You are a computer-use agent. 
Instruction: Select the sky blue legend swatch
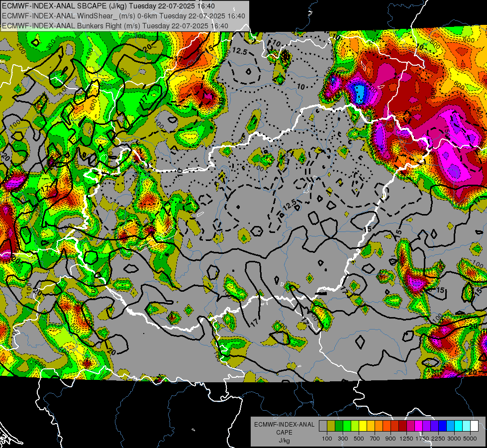click(450, 426)
